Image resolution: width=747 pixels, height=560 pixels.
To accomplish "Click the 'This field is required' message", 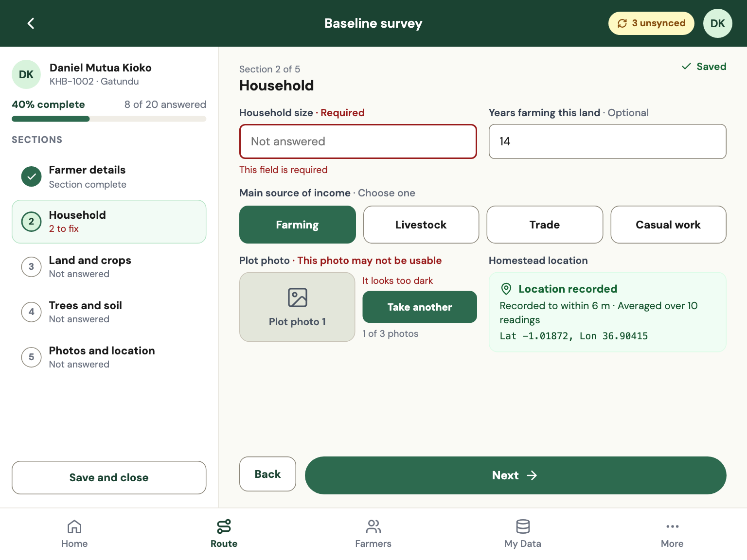I will click(x=284, y=170).
